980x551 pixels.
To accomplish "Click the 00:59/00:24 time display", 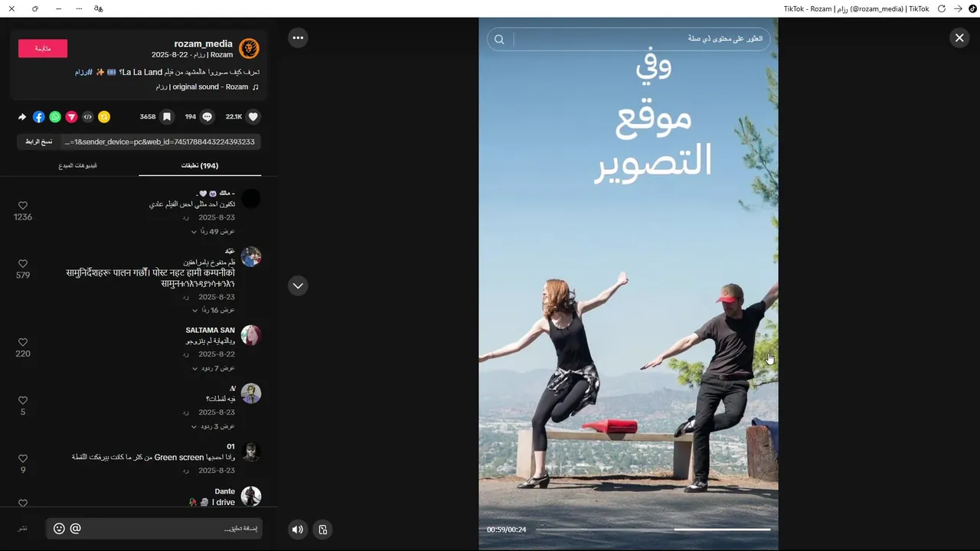I will pyautogui.click(x=507, y=530).
